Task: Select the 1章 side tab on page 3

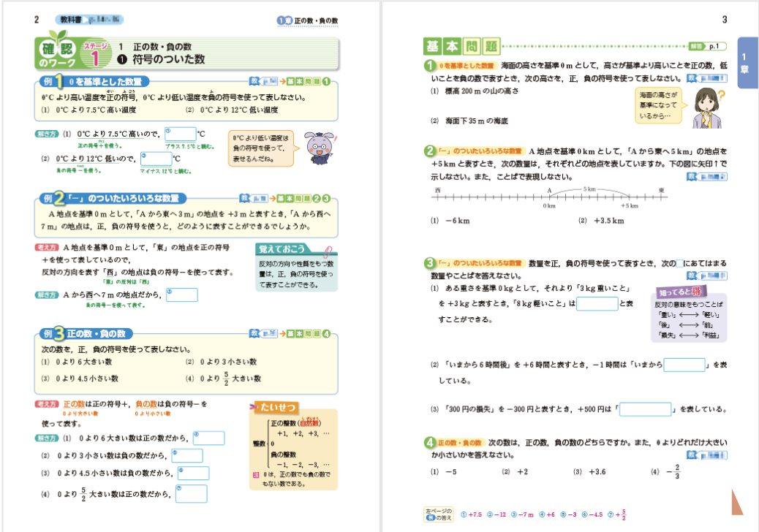Action: coord(747,63)
